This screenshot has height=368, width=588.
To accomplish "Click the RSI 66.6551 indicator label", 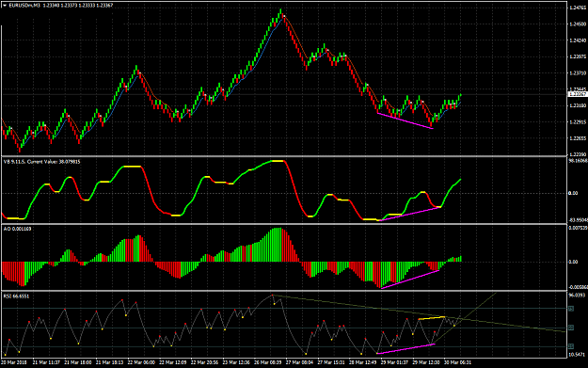I will pos(17,296).
